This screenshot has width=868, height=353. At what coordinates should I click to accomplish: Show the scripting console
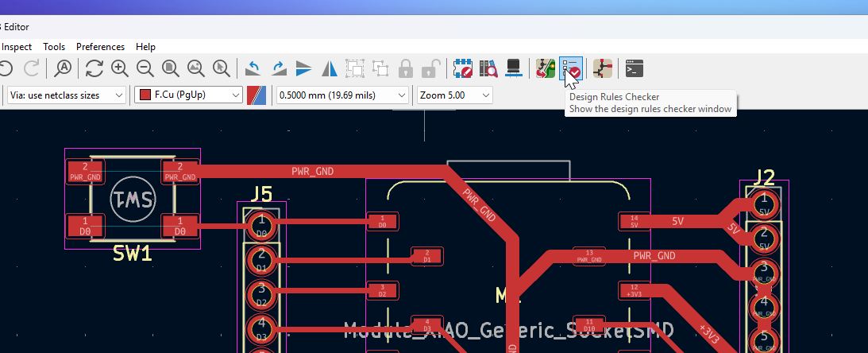(x=635, y=68)
